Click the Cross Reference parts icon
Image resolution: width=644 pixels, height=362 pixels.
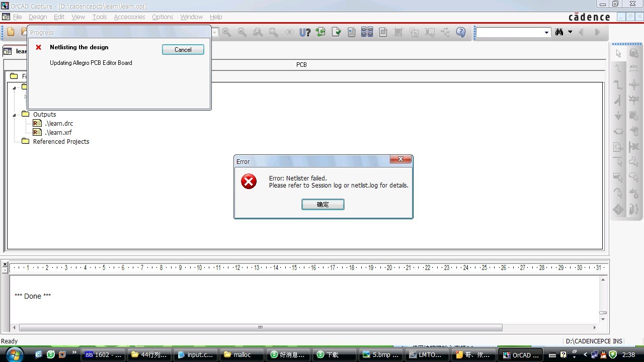367,32
